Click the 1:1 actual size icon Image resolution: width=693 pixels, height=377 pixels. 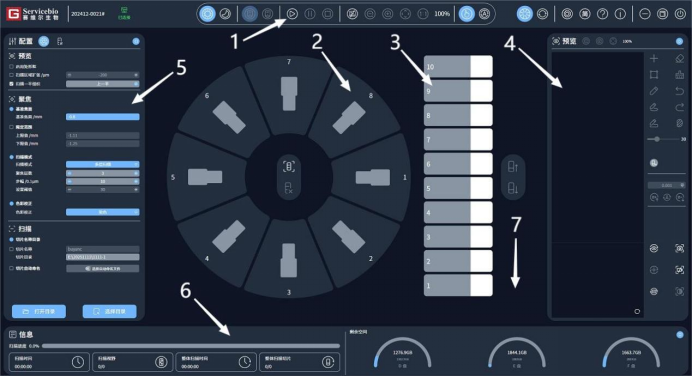click(x=423, y=14)
